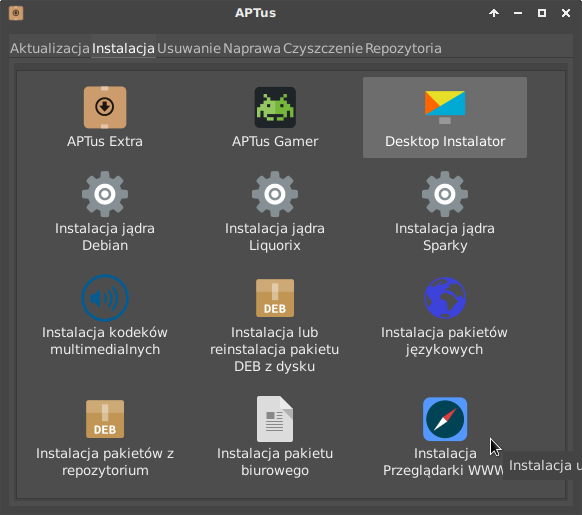Open DEB from disk package icon

[x=275, y=298]
